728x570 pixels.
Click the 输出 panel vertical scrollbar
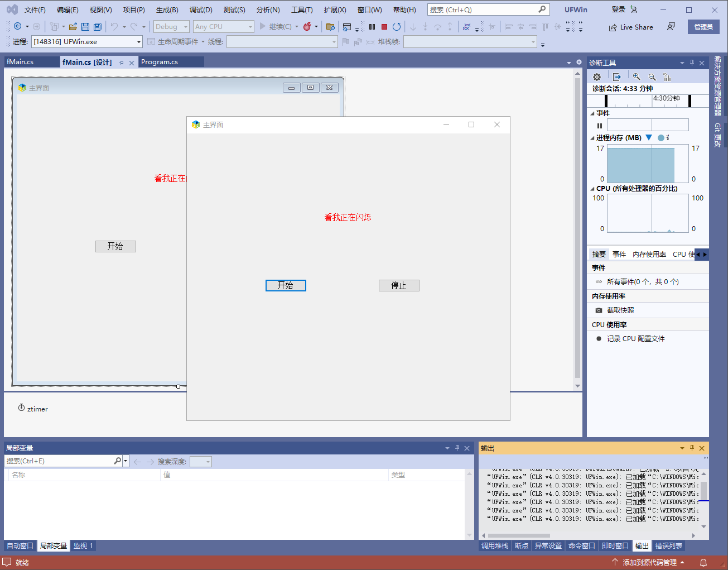pyautogui.click(x=703, y=500)
